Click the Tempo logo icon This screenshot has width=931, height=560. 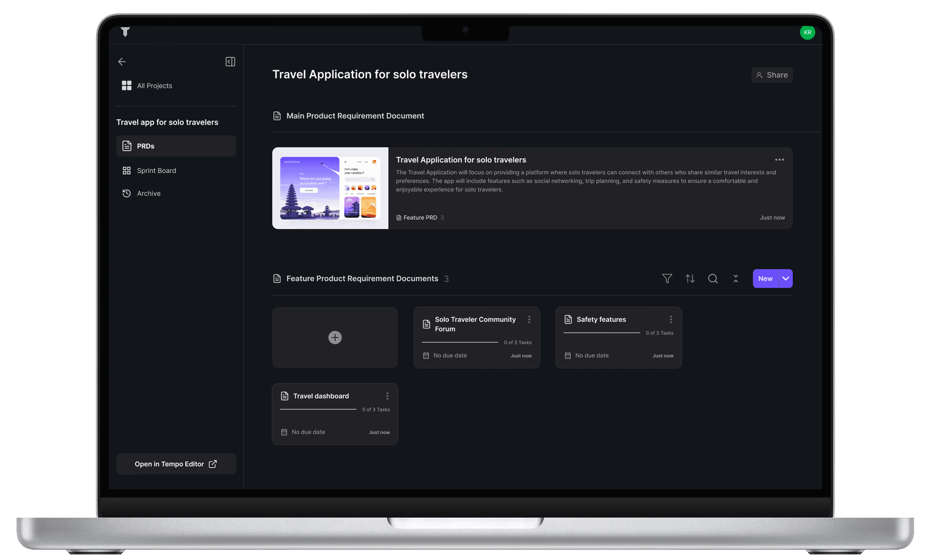coord(125,32)
